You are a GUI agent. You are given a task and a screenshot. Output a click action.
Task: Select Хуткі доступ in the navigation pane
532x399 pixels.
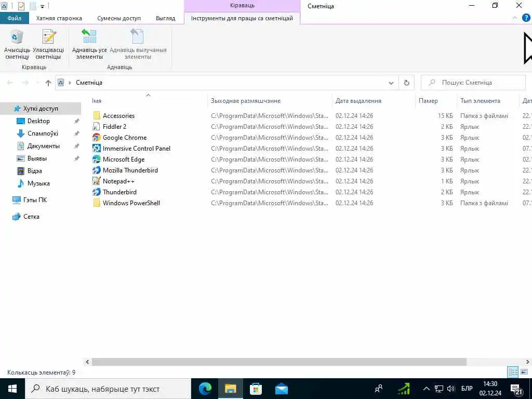coord(41,109)
